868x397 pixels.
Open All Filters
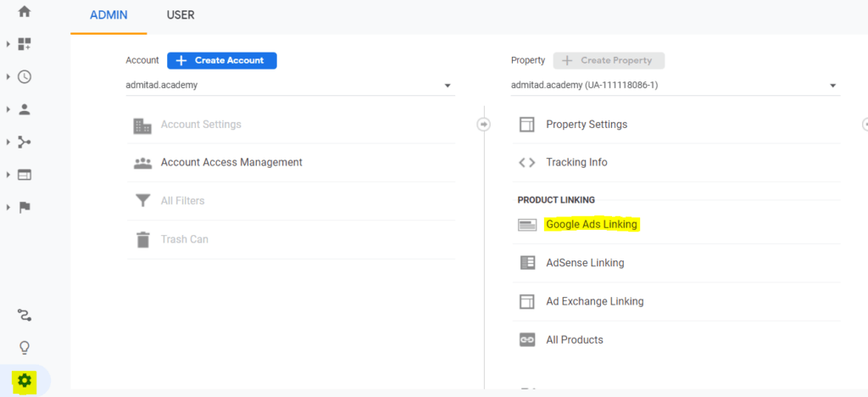pos(183,201)
